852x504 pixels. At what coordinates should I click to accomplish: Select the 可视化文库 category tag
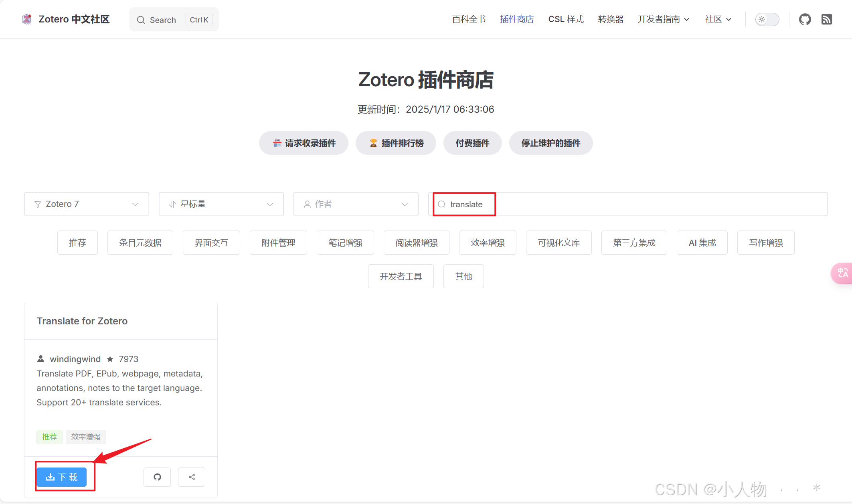coord(559,243)
